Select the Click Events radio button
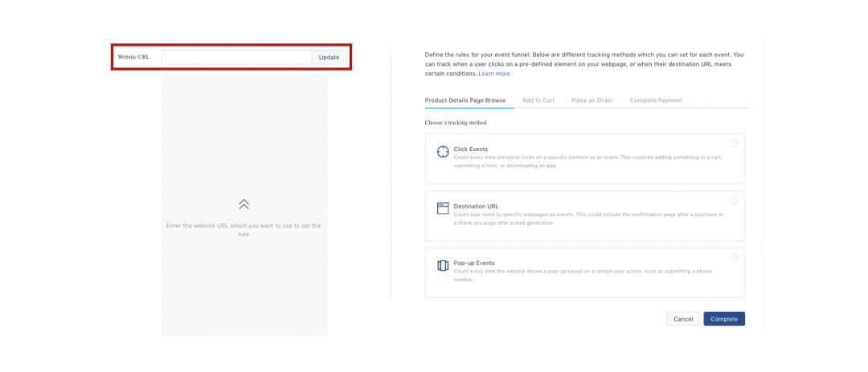This screenshot has height=372, width=868. [735, 144]
